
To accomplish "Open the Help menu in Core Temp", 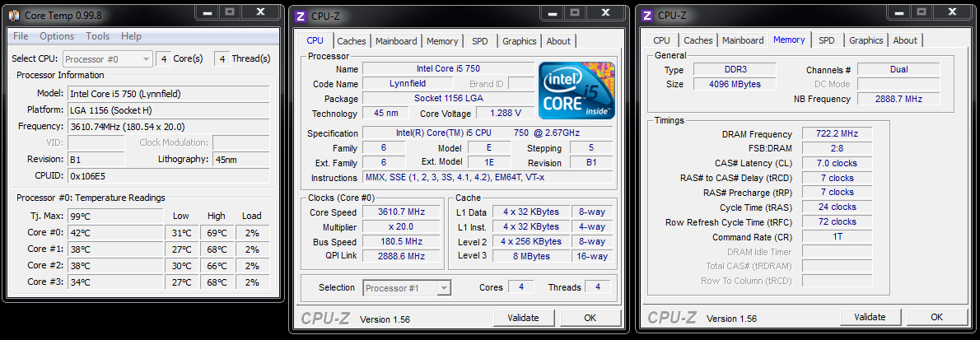I will click(x=131, y=36).
